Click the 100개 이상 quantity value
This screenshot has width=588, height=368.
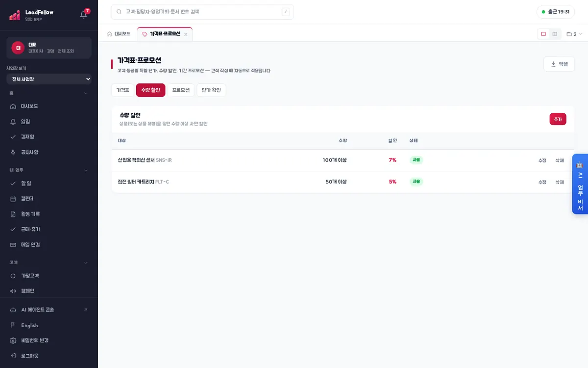335,160
